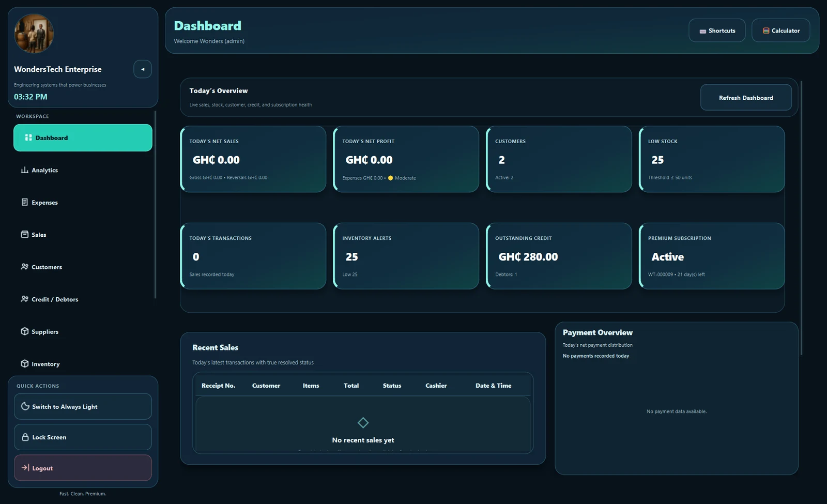This screenshot has height=504, width=827.
Task: Go to Expenses page
Action: point(83,202)
